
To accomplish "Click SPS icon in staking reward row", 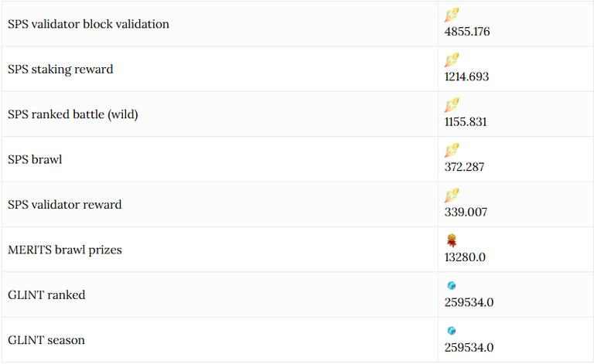I will click(452, 60).
